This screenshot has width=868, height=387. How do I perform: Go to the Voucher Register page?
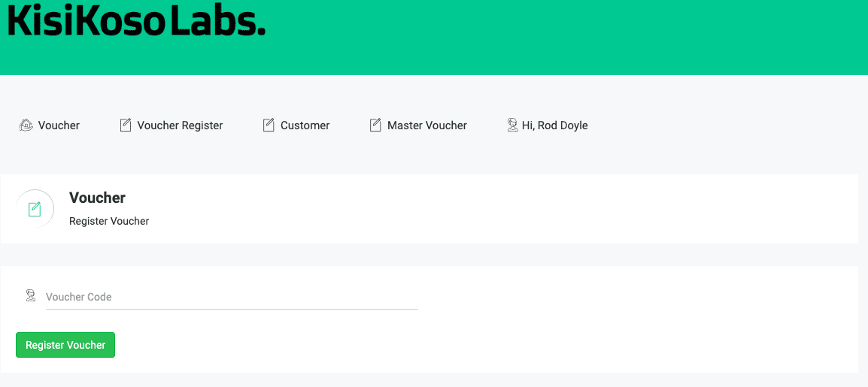(x=180, y=125)
